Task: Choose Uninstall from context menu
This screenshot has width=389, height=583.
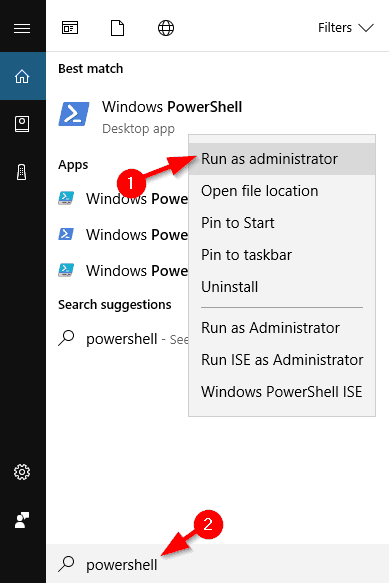Action: (x=282, y=287)
